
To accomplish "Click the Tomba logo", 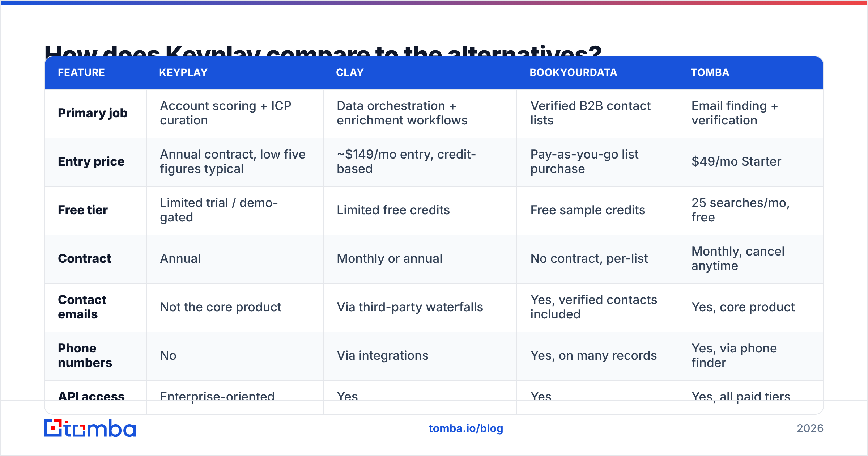I will (x=90, y=428).
